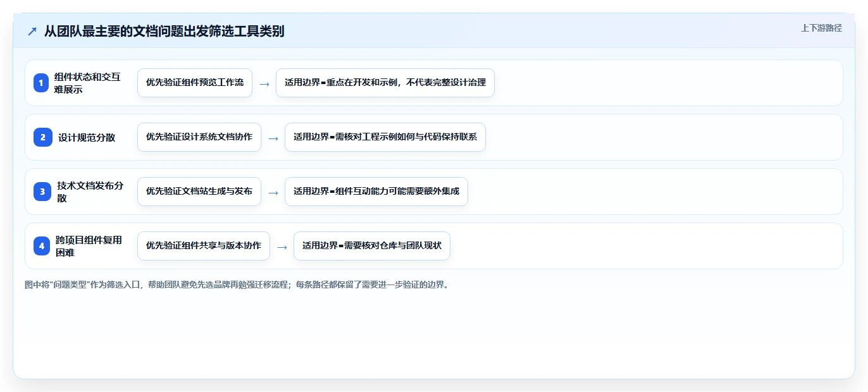Click the 设计规范分散 label
Viewport: 868px width, 392px height.
point(87,137)
